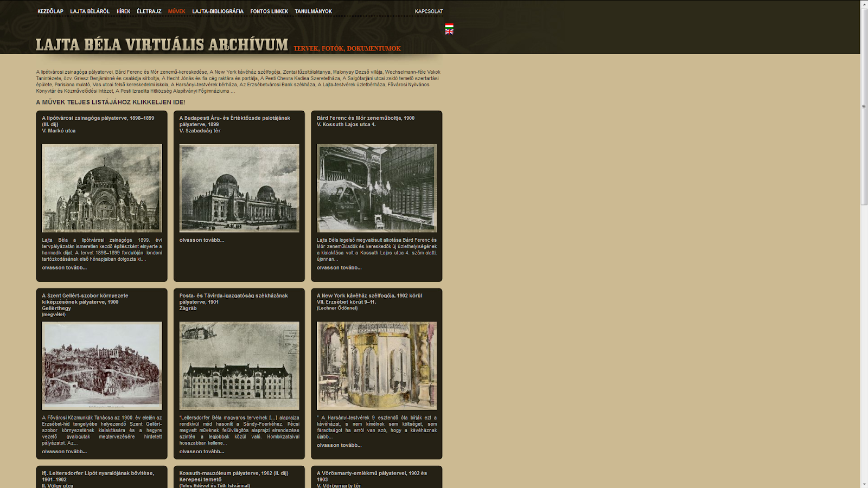Screen dimensions: 868x488
Task: Click the text 'V. Szabadság tér'
Action: click(x=200, y=131)
